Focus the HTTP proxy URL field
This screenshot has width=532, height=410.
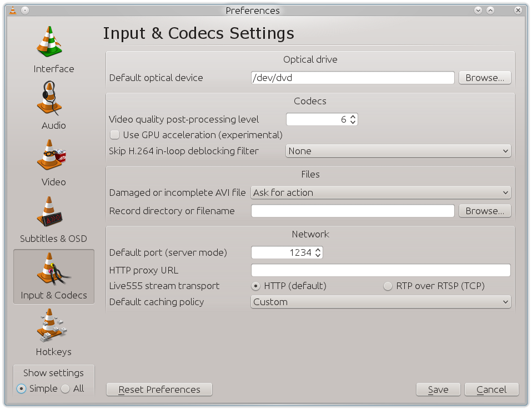tap(381, 270)
